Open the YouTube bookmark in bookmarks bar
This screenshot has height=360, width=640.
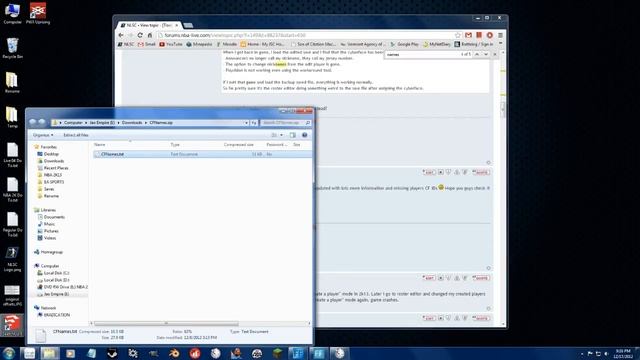coord(171,44)
